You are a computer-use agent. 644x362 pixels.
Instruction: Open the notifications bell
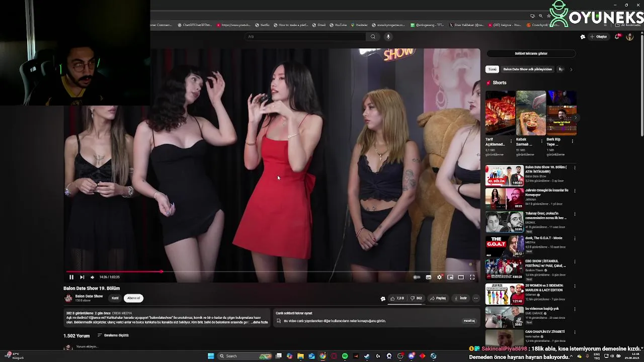point(618,37)
